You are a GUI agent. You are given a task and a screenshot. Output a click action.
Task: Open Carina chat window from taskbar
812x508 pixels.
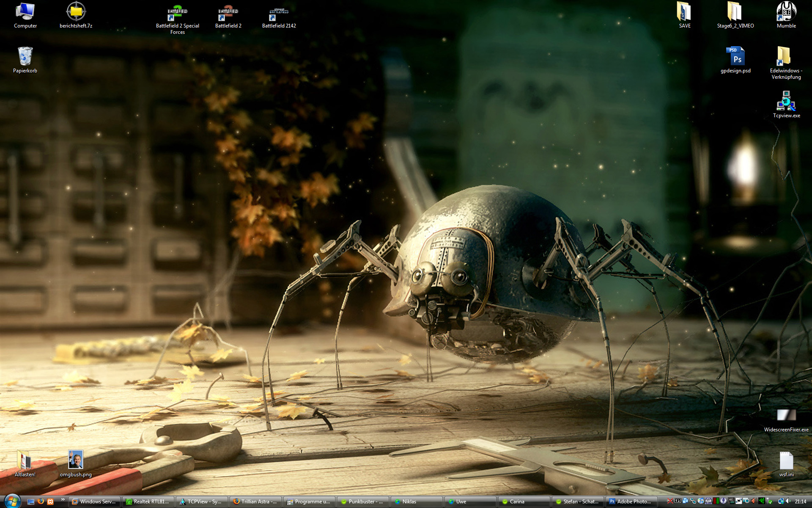tap(524, 501)
